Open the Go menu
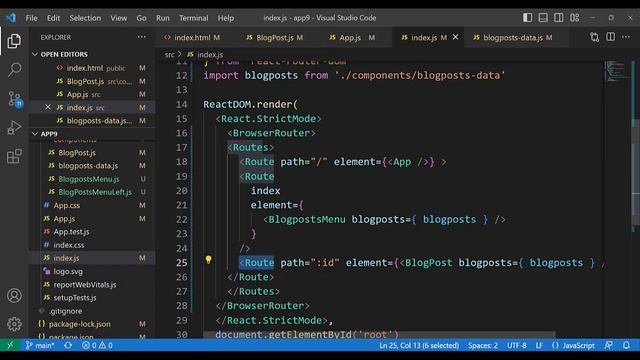Image resolution: width=640 pixels, height=360 pixels. (141, 18)
